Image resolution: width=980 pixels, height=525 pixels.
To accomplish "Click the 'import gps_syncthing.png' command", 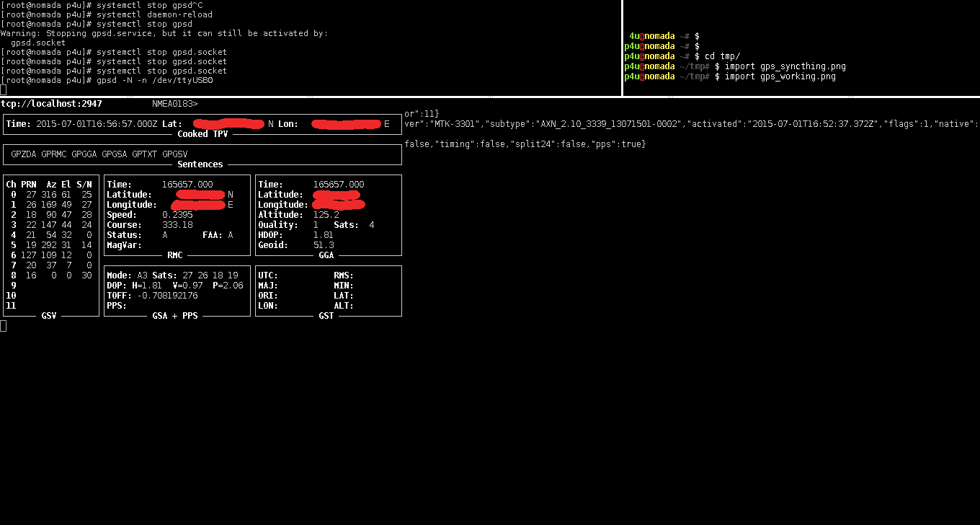I will pos(785,66).
